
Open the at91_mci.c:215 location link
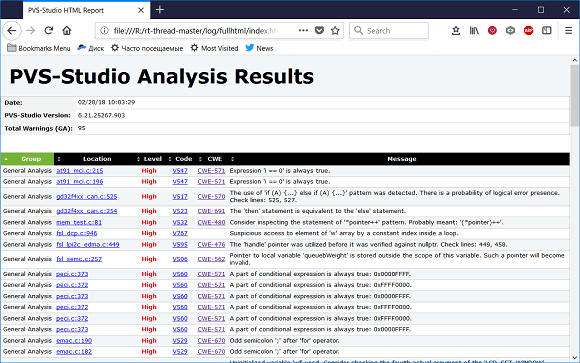[80, 171]
